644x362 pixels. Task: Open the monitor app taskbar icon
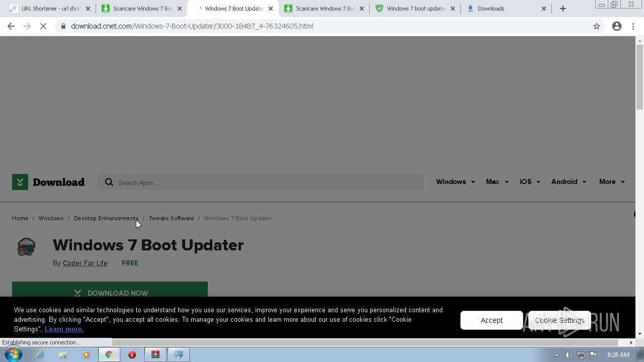tap(178, 354)
